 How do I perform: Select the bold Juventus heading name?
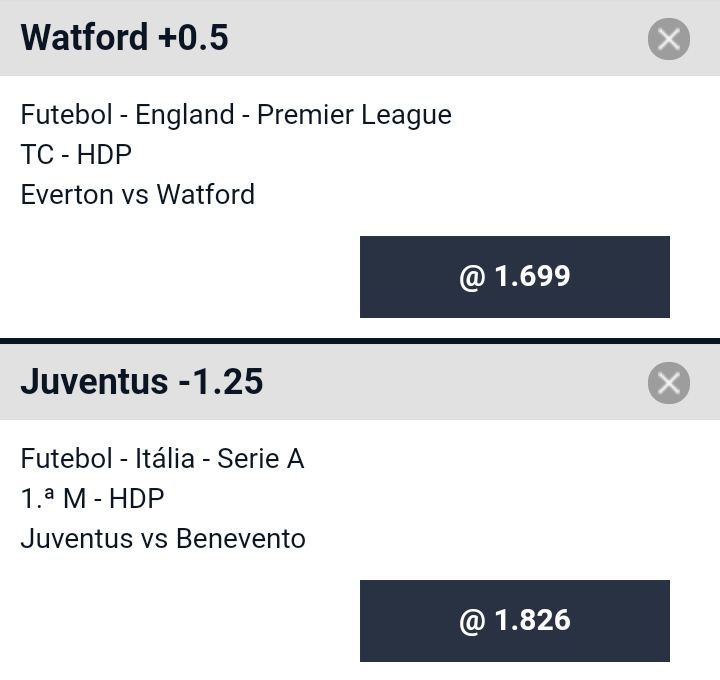click(95, 382)
